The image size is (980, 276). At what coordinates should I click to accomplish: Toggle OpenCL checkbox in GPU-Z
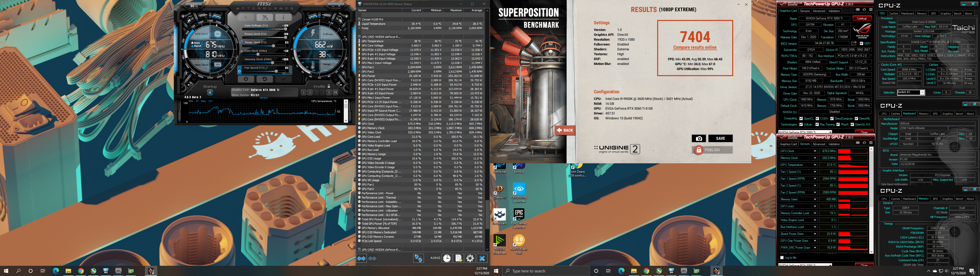(801, 119)
